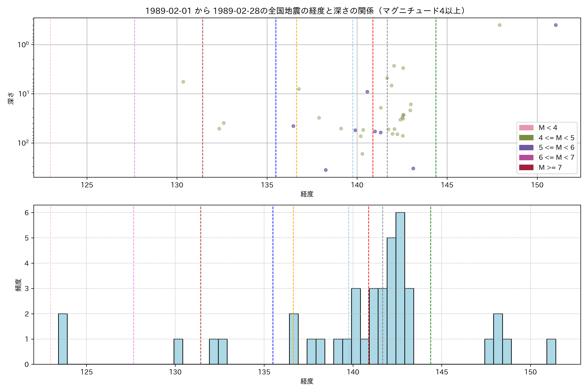Click the histogram 経度 x-axis label
Viewport: 588px width, 392px height.
(x=307, y=381)
